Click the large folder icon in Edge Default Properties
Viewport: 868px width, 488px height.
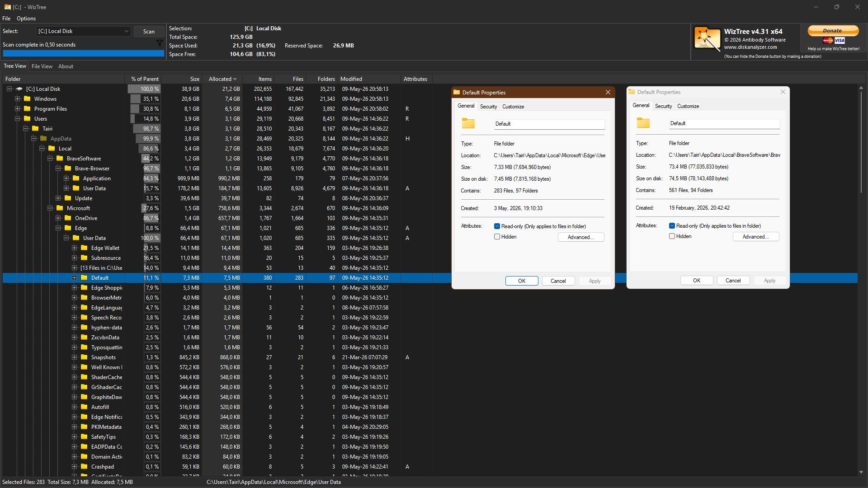pyautogui.click(x=468, y=123)
